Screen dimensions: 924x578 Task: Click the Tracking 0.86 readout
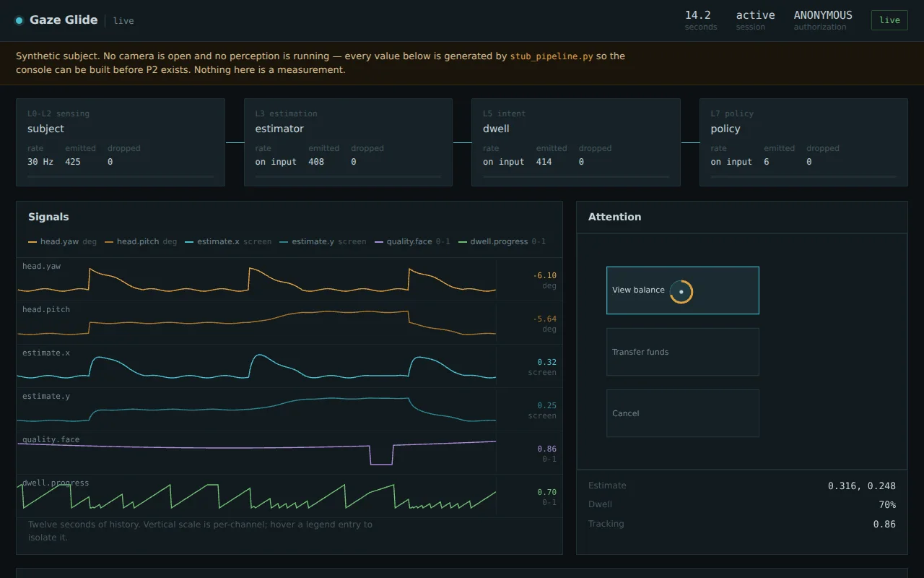884,525
